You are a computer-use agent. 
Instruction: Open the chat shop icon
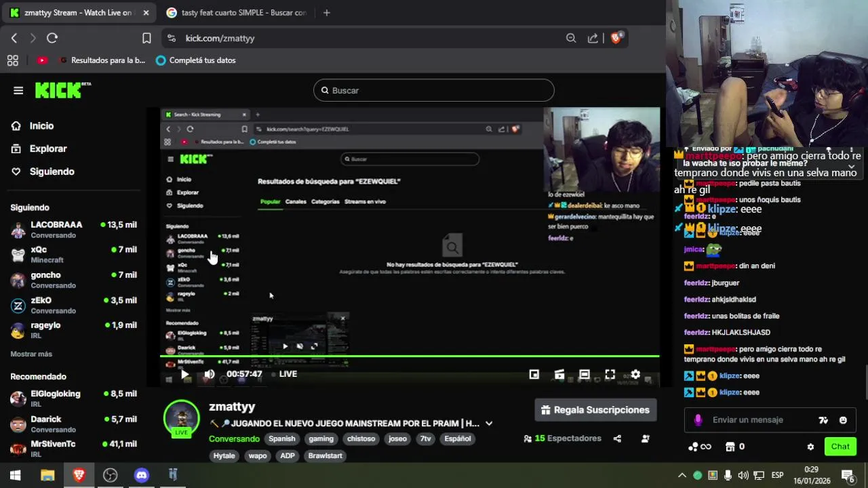[x=730, y=447]
